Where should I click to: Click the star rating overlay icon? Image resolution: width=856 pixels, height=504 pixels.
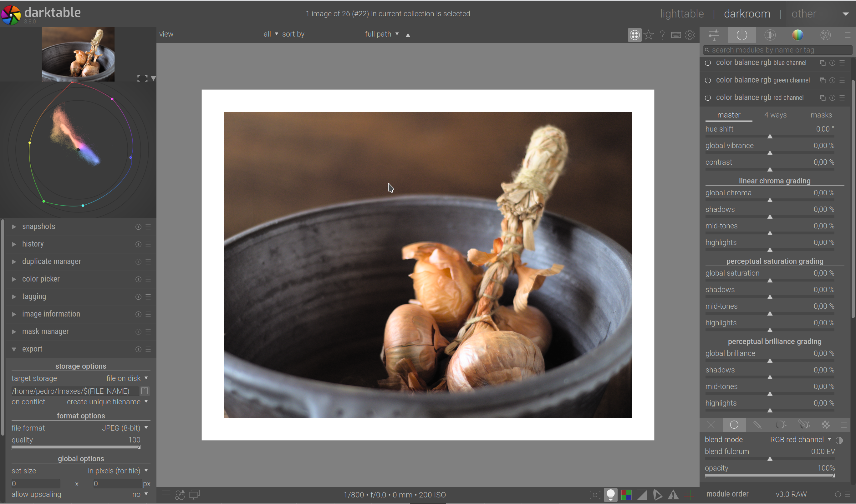(649, 35)
